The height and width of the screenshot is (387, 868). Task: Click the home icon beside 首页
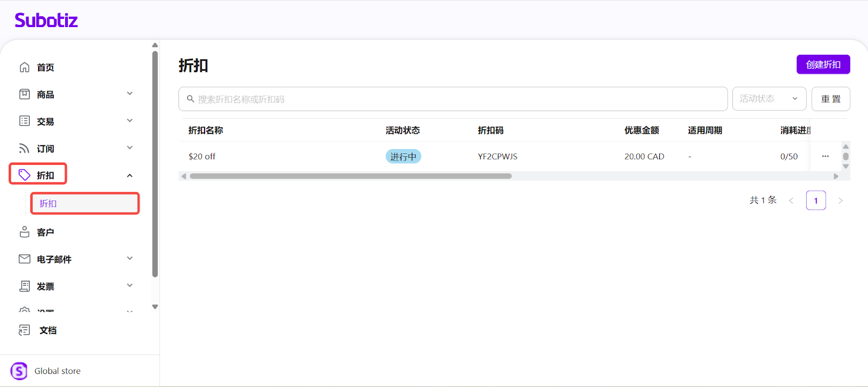coord(24,67)
